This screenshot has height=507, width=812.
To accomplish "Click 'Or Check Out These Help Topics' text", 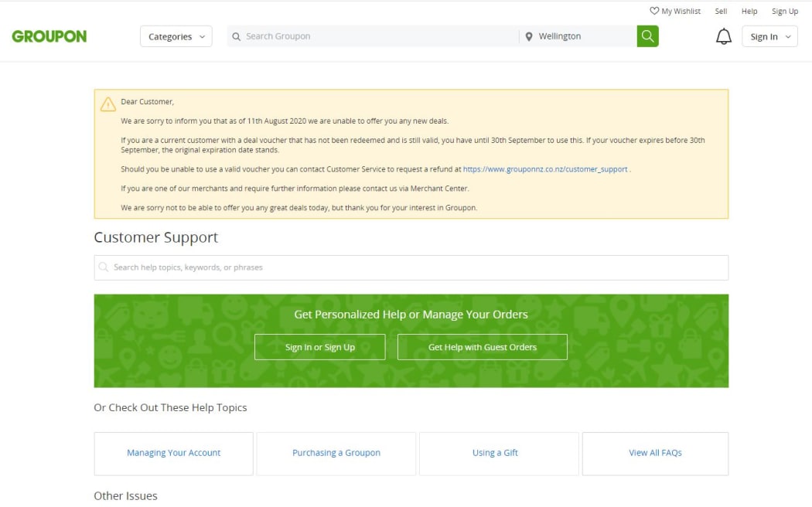I will (x=170, y=407).
